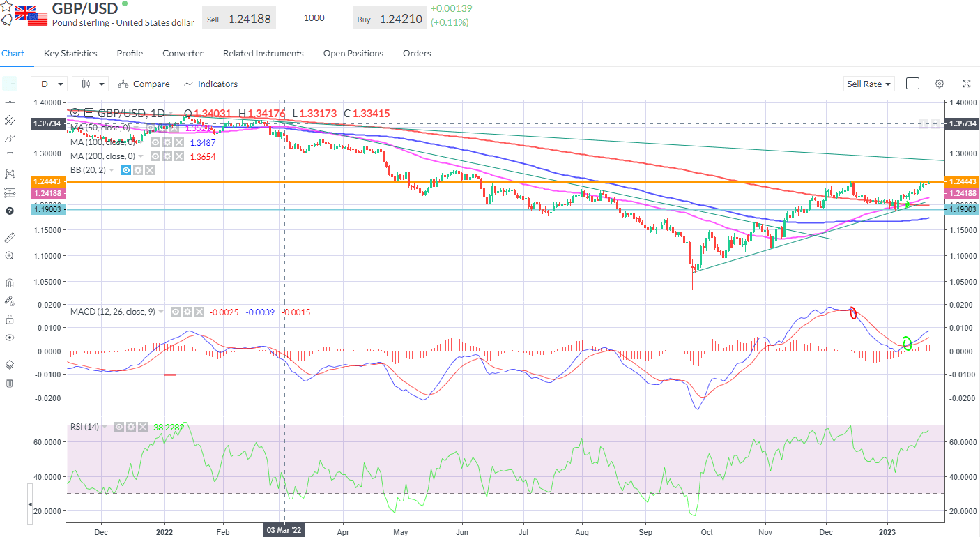Select the text annotation tool
This screenshot has height=537, width=980.
click(x=10, y=156)
